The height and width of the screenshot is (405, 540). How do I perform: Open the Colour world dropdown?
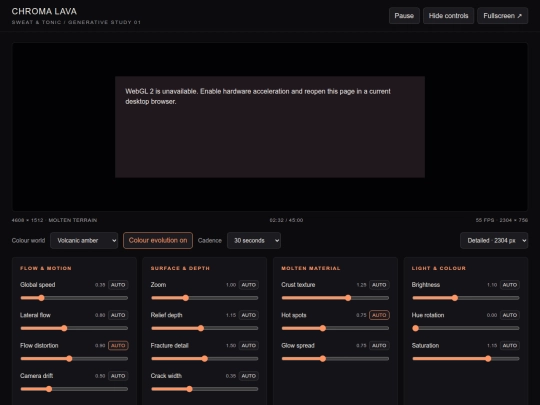pyautogui.click(x=84, y=240)
